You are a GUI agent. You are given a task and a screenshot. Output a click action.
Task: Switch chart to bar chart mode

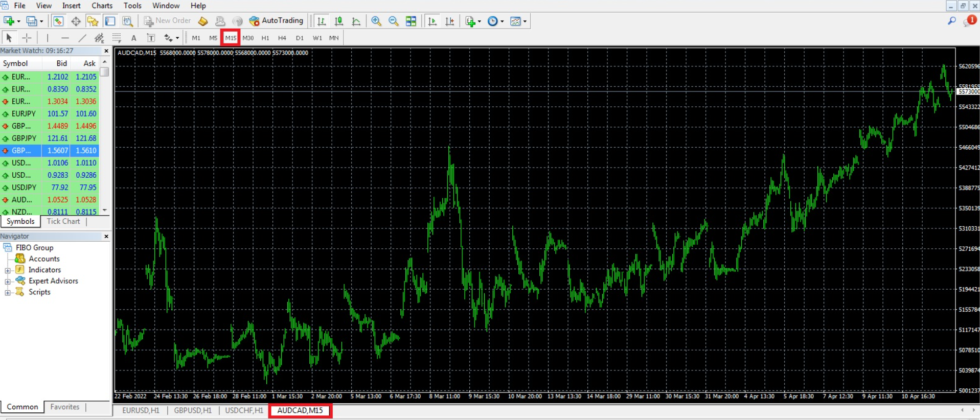[322, 21]
